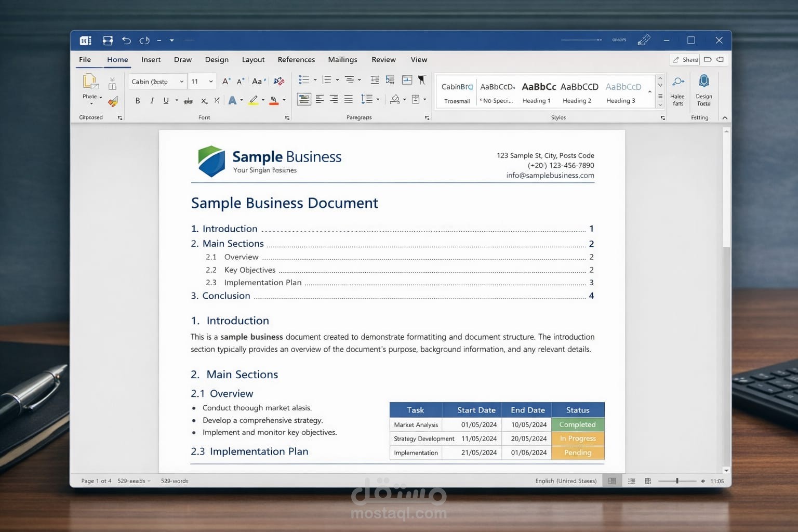Click the zoom slider in status bar
Image resolution: width=798 pixels, height=532 pixels.
point(677,481)
